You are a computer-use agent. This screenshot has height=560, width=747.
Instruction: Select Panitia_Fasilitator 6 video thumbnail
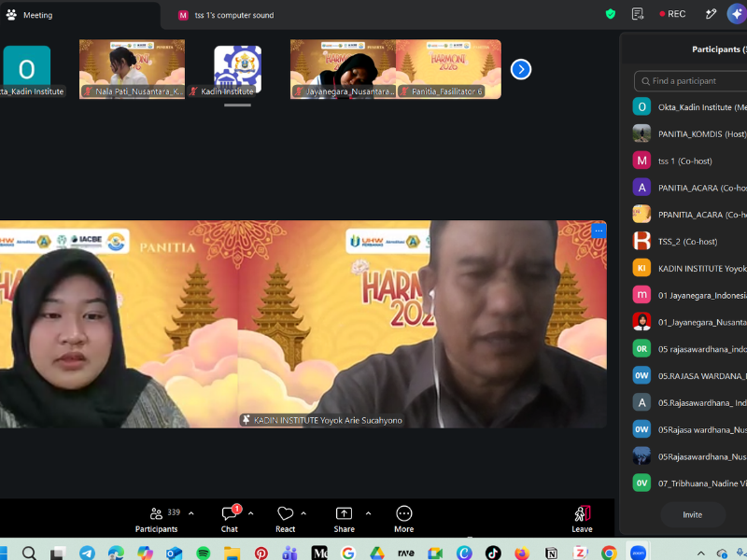pos(448,69)
